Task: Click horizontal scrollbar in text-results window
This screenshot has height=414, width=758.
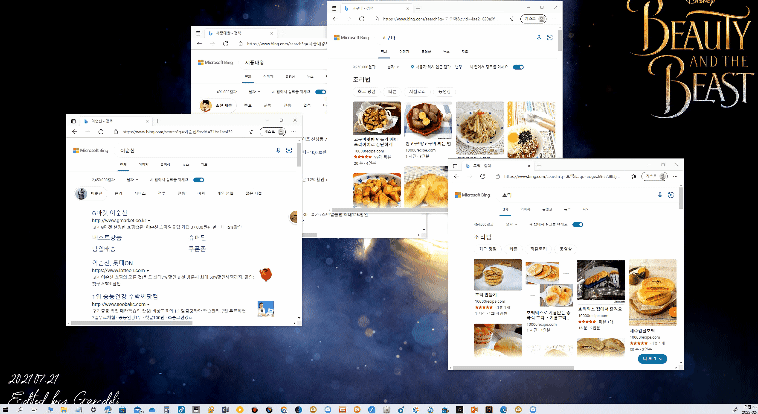Action: tap(131, 322)
